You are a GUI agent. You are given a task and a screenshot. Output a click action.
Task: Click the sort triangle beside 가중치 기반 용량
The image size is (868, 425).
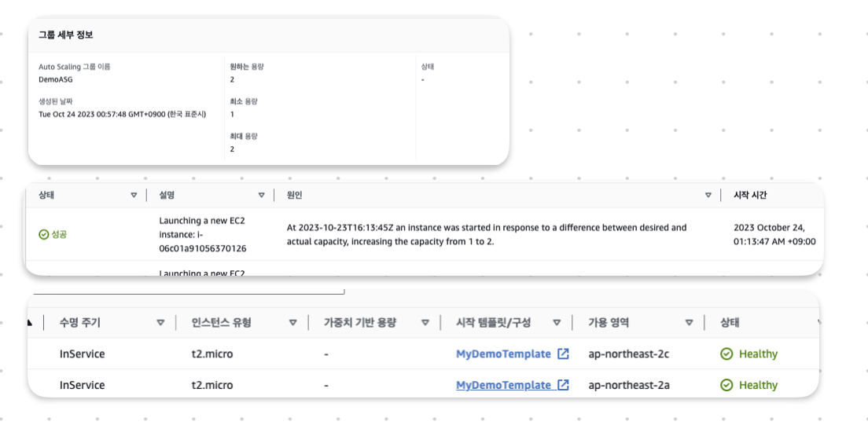tap(425, 322)
